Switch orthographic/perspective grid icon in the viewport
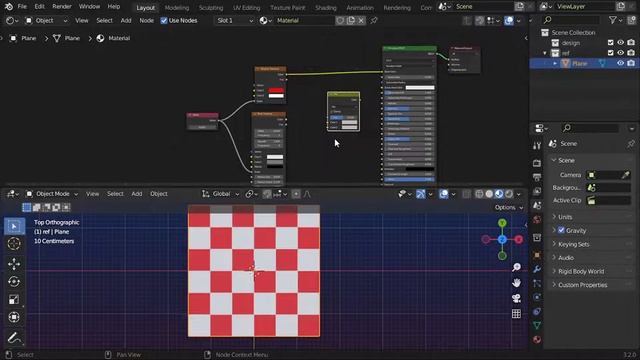The width and height of the screenshot is (640, 360). 516,313
